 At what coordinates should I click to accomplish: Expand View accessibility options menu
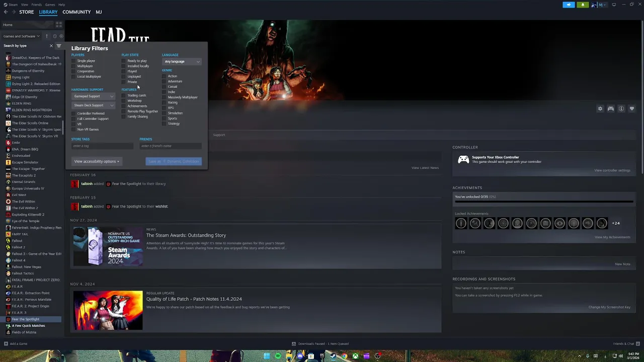[x=96, y=161]
